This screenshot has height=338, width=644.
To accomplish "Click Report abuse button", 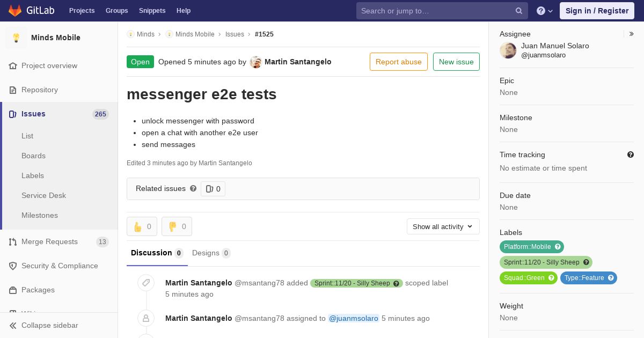I will [399, 62].
